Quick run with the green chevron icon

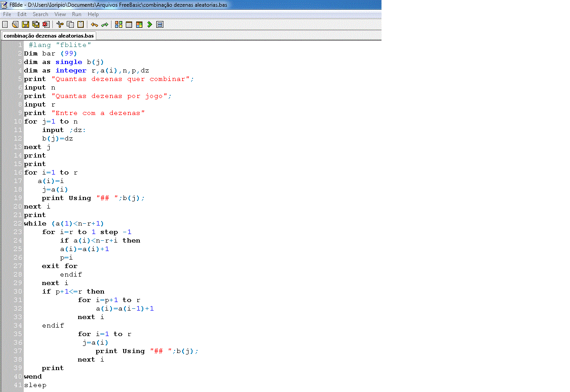[150, 25]
